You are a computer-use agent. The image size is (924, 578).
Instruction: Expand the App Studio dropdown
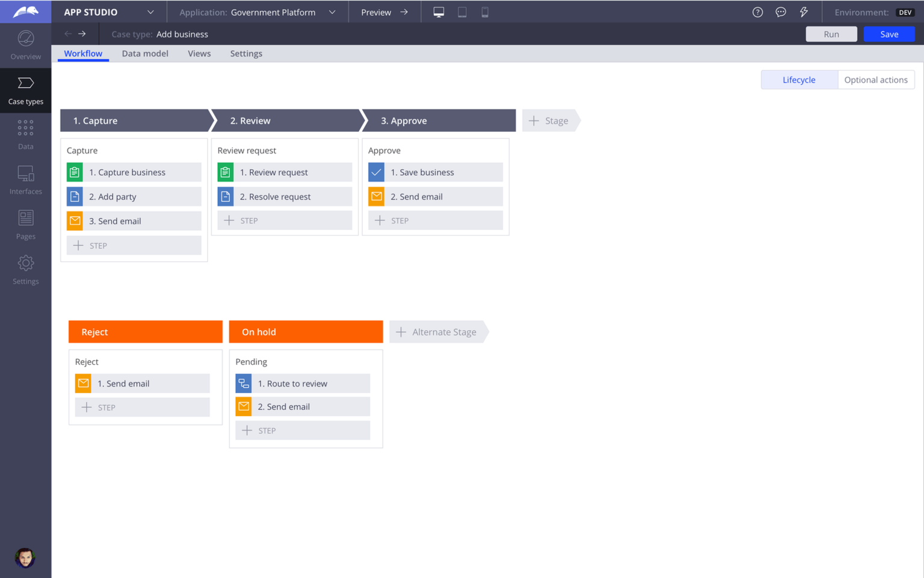pyautogui.click(x=150, y=12)
